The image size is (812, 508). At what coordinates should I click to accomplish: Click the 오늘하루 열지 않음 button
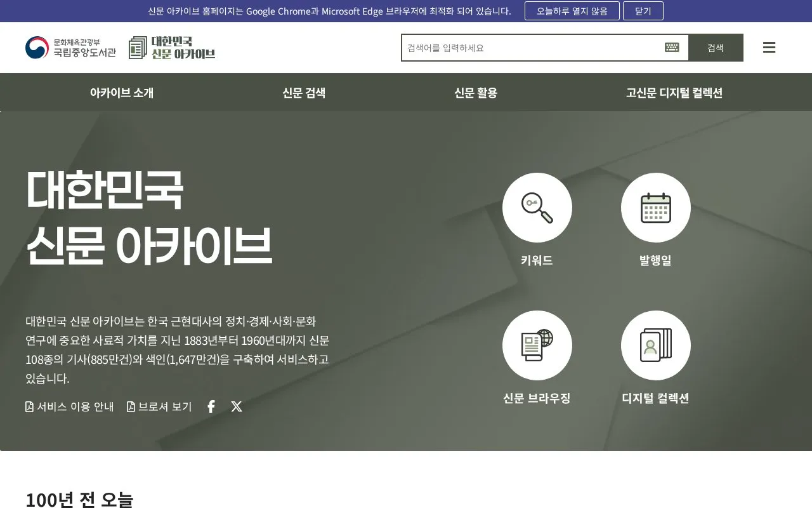pos(572,11)
